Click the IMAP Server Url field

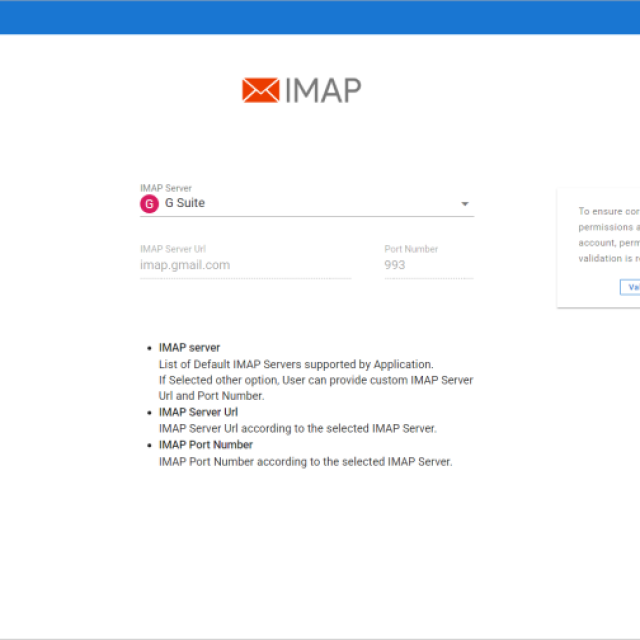click(245, 265)
